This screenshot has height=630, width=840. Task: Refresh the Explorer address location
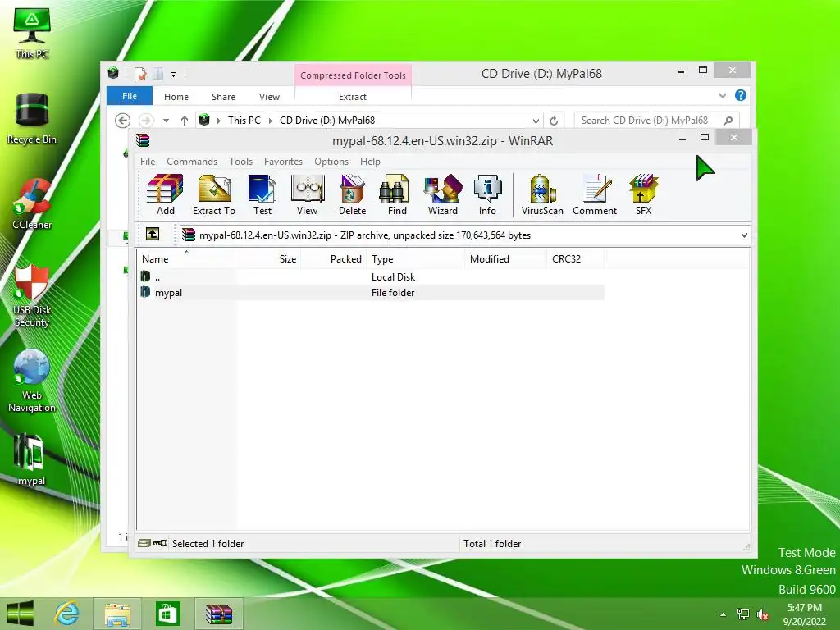[554, 121]
